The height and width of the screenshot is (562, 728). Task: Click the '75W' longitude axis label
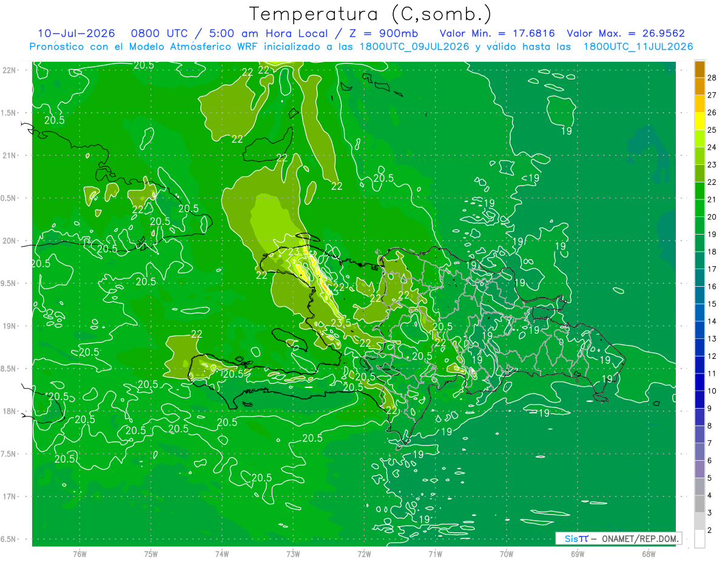click(151, 554)
